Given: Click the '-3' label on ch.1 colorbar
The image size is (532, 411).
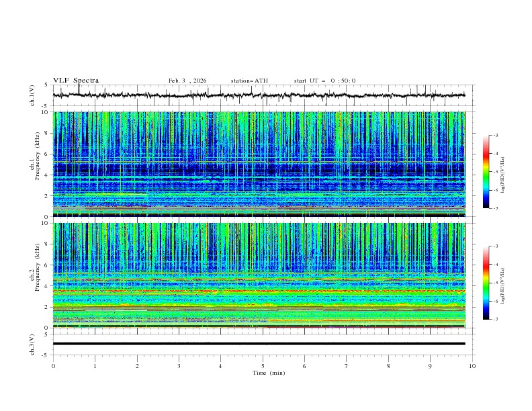Looking at the screenshot, I should point(495,135).
